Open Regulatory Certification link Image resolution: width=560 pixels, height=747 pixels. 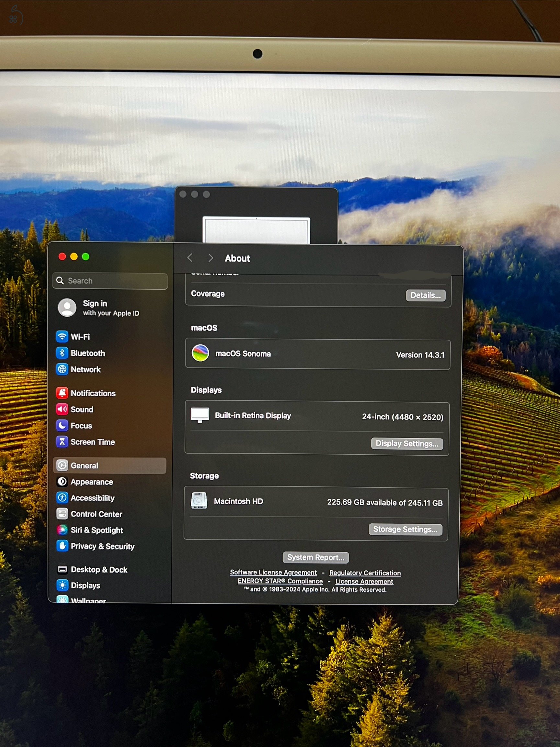(365, 573)
